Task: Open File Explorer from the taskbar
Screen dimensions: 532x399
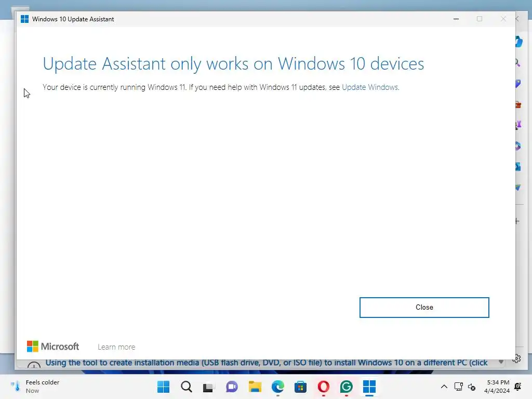Action: pos(255,387)
